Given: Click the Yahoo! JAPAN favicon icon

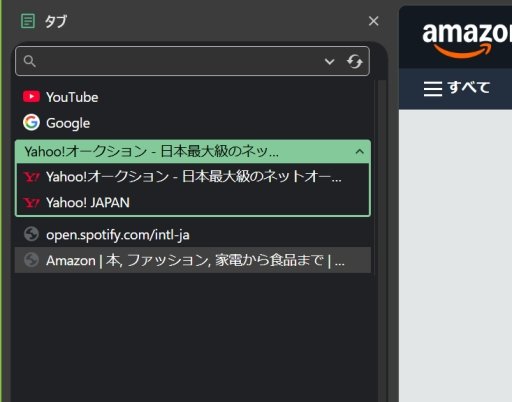Looking at the screenshot, I should (x=32, y=202).
